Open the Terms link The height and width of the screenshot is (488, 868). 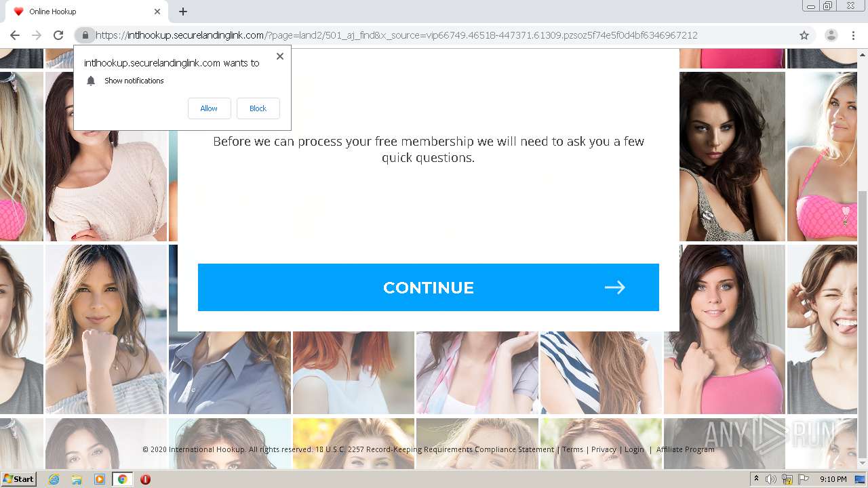pos(572,449)
